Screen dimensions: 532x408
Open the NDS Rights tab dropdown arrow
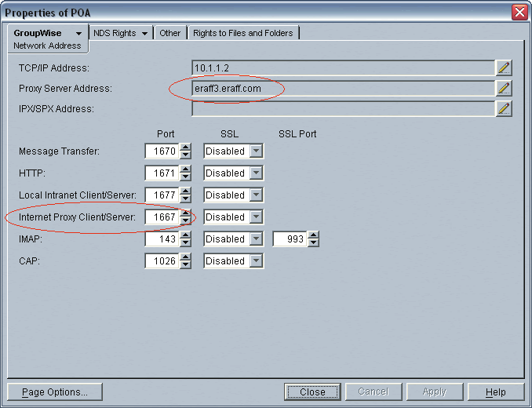point(144,34)
